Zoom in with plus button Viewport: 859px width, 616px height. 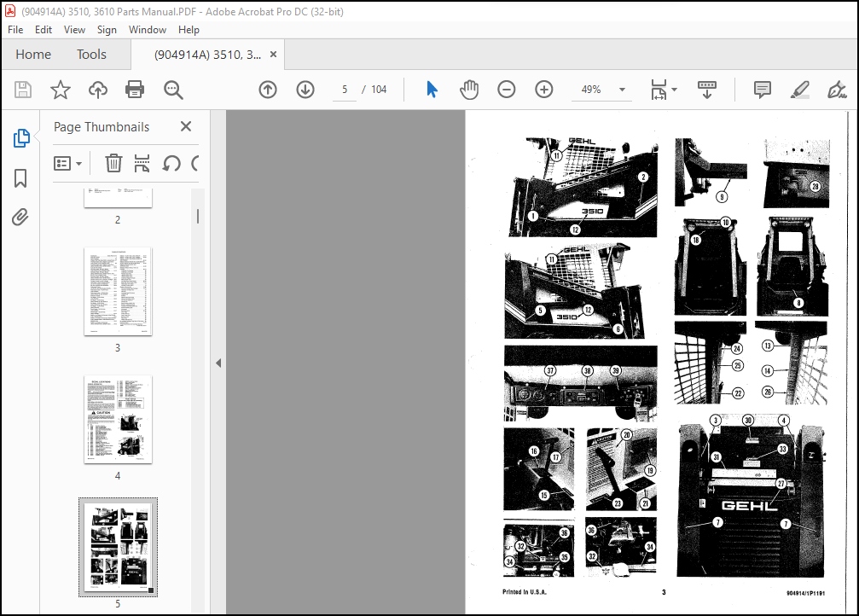[x=544, y=90]
